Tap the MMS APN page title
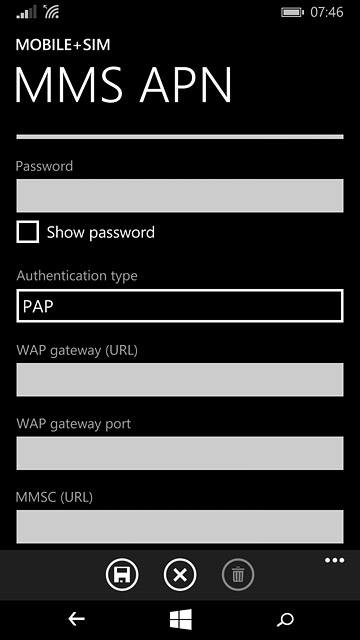 124,86
